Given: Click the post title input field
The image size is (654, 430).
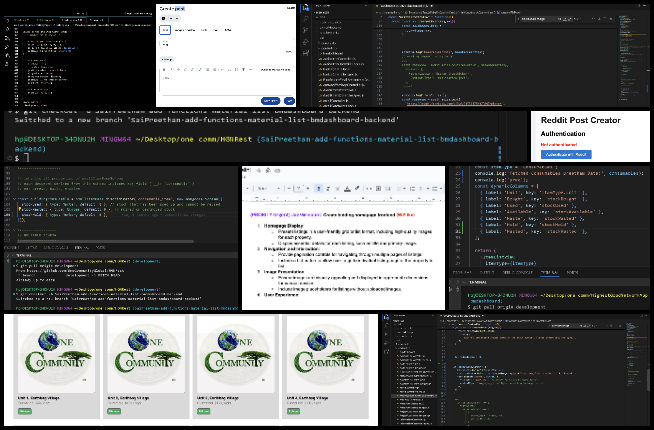Looking at the screenshot, I should pos(226,44).
